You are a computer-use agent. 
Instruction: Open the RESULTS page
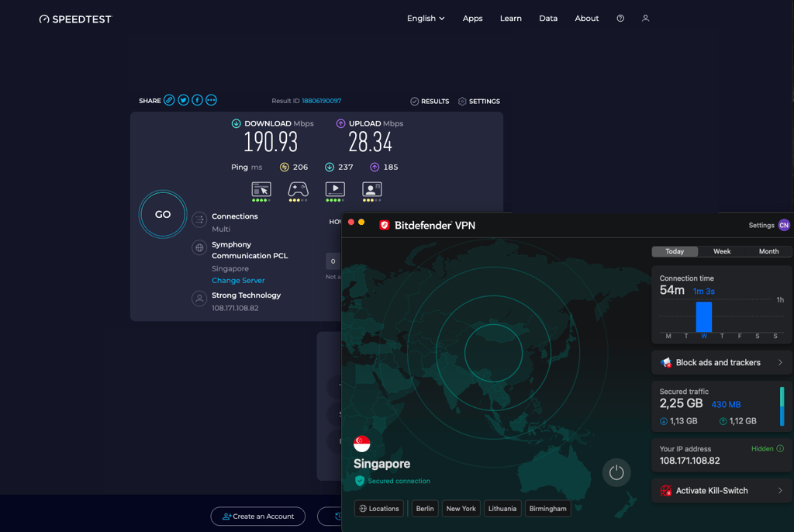pos(430,102)
